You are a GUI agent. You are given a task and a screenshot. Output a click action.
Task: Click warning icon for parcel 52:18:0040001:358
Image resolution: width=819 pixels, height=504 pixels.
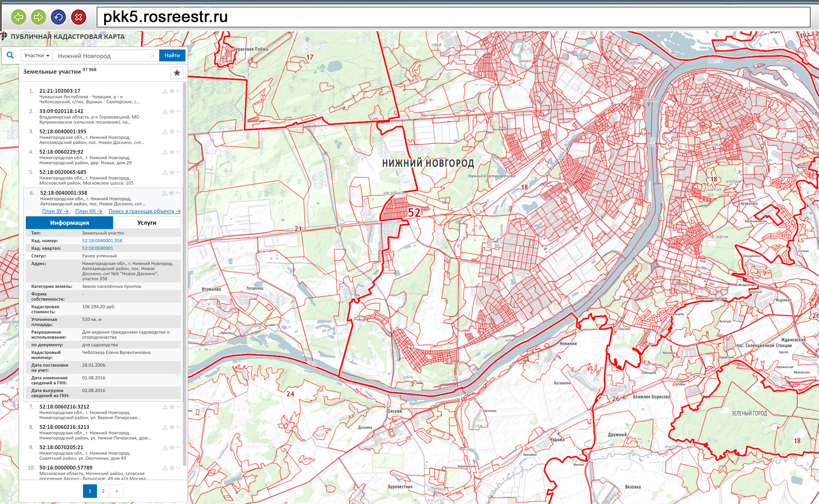point(165,193)
